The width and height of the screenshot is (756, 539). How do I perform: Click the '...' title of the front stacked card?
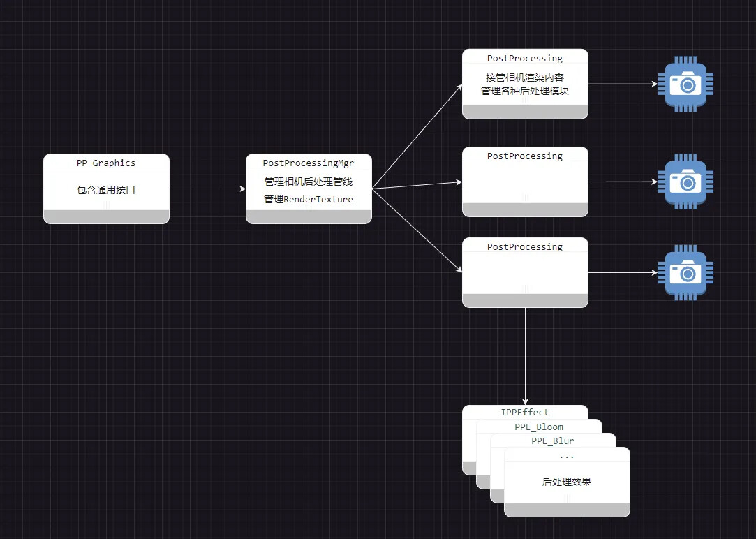pyautogui.click(x=567, y=456)
